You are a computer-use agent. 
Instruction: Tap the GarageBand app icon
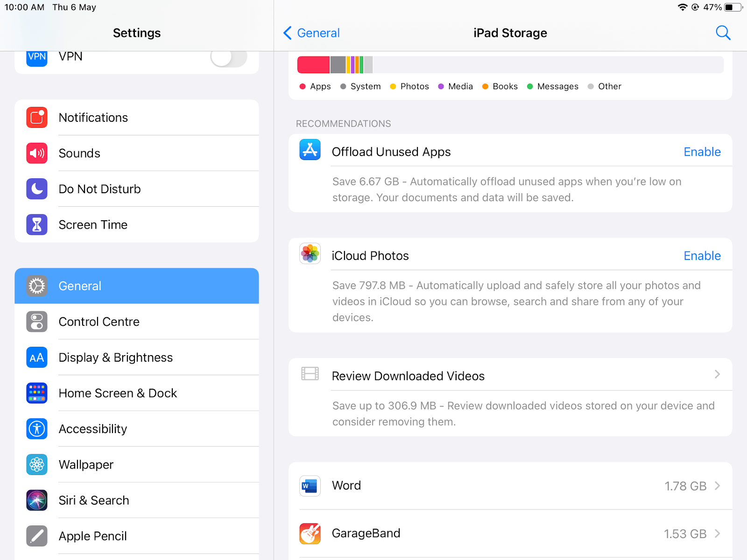click(x=310, y=533)
